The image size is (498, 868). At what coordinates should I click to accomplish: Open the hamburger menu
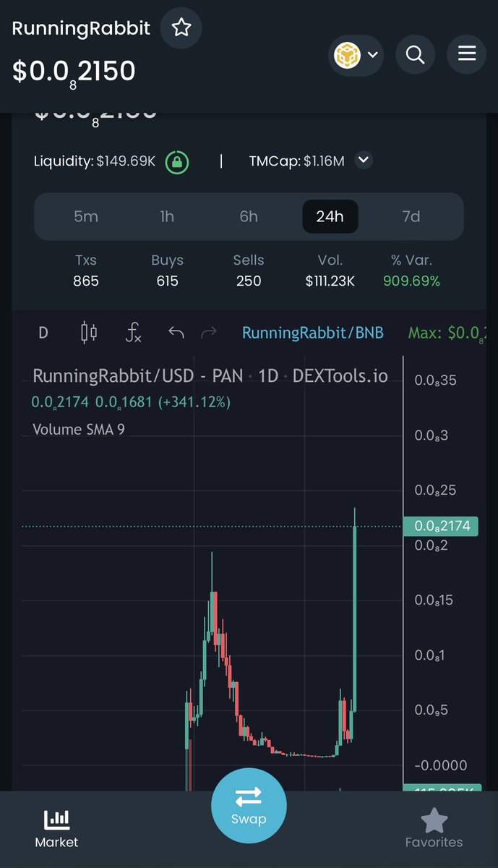(x=467, y=54)
